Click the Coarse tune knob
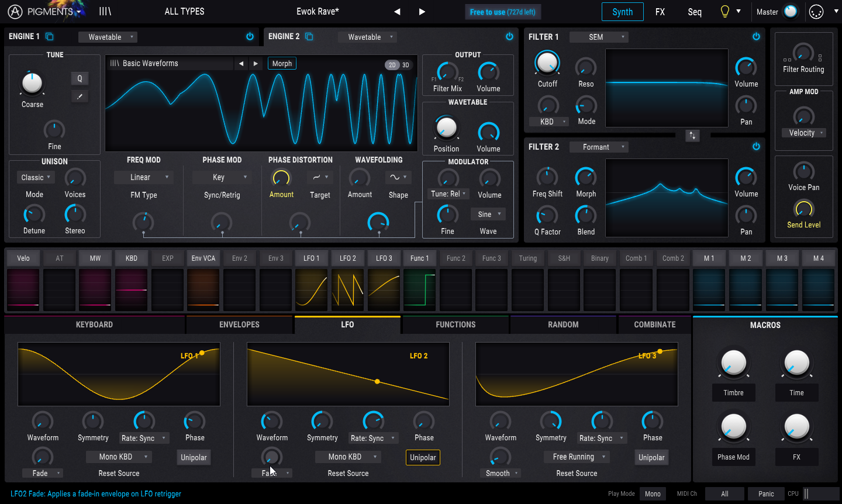The image size is (842, 504). [32, 84]
